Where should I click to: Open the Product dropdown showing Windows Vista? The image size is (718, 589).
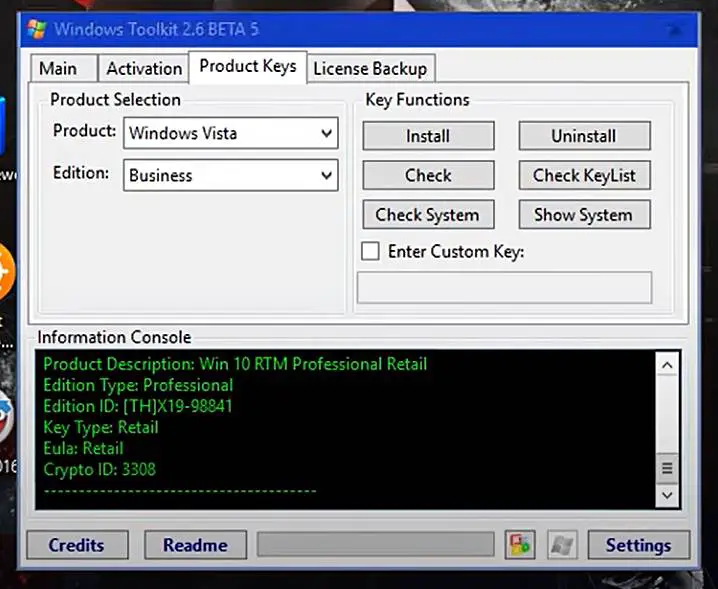231,133
